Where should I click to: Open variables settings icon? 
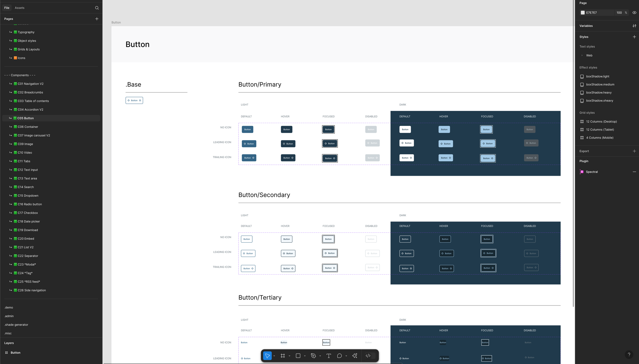(x=634, y=26)
